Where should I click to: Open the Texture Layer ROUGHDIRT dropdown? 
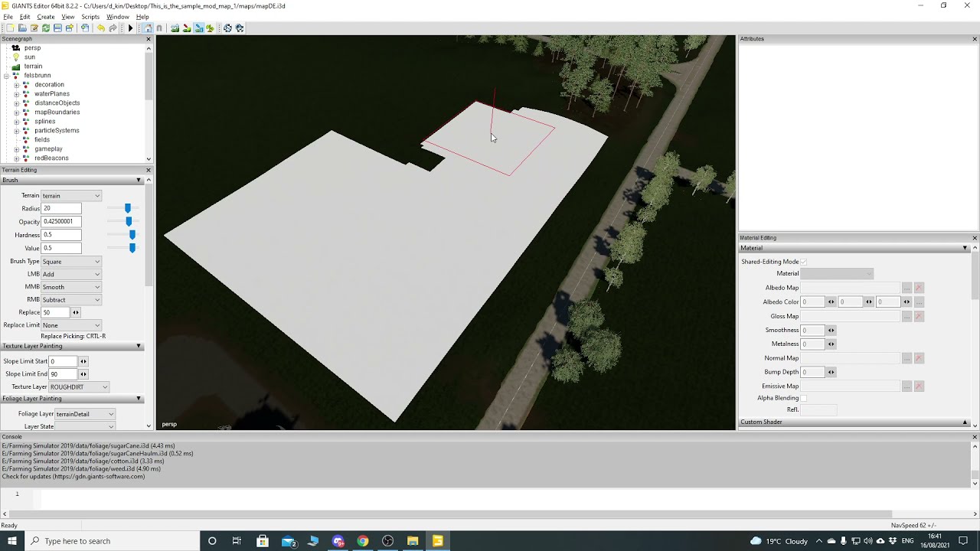(x=79, y=387)
